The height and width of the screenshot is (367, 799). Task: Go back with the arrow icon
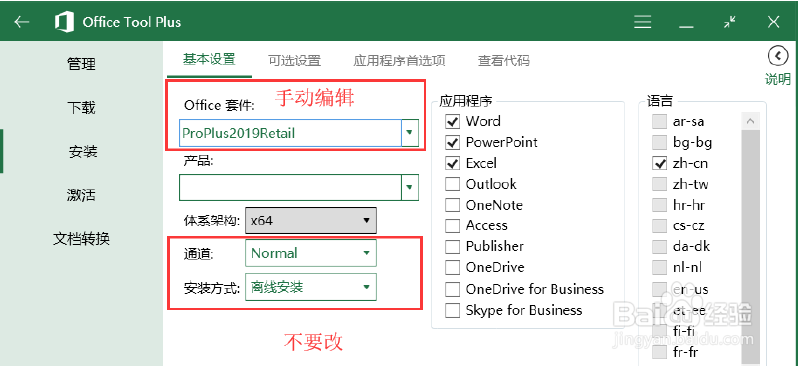21,22
